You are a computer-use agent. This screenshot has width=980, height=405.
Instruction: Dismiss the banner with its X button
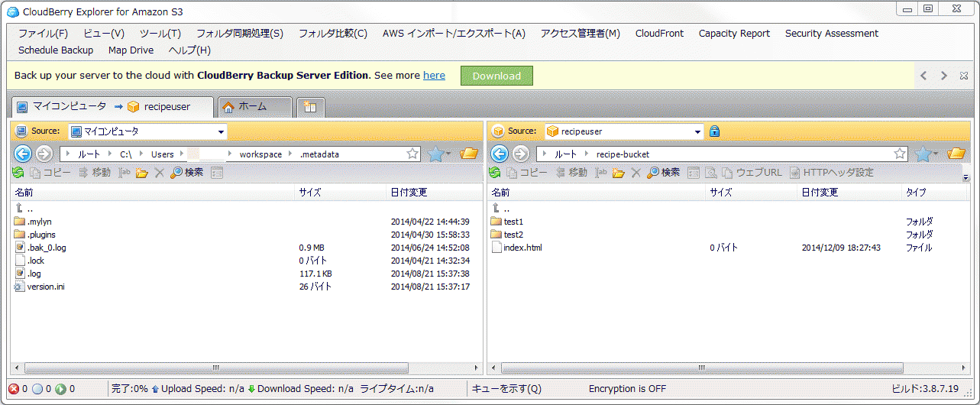pyautogui.click(x=964, y=76)
